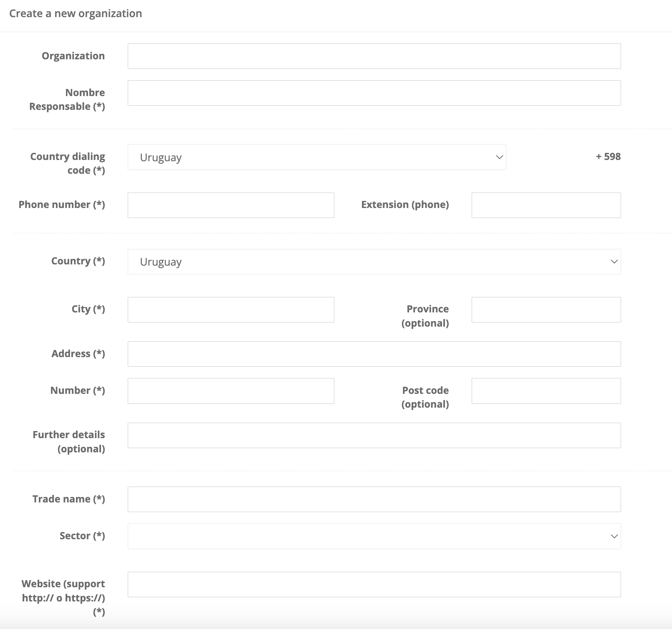Image resolution: width=672 pixels, height=629 pixels.
Task: Click the Address text field
Action: (374, 354)
